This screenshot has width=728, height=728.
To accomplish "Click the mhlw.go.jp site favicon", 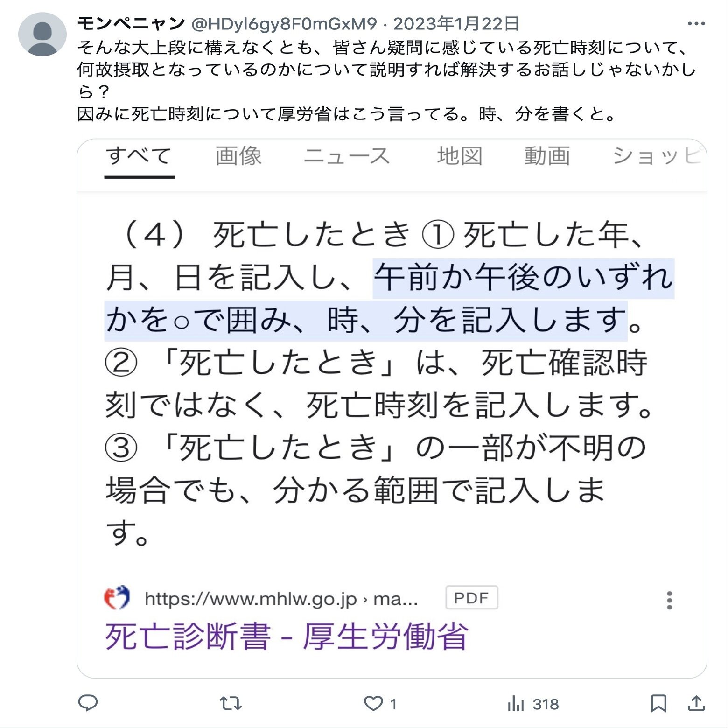I will pyautogui.click(x=117, y=598).
